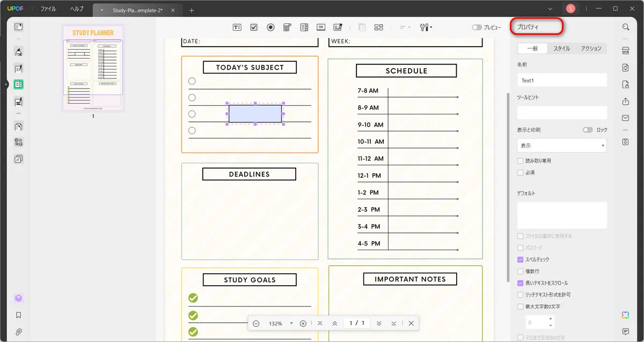Add a Signature form field
This screenshot has height=342, width=644.
tap(338, 27)
